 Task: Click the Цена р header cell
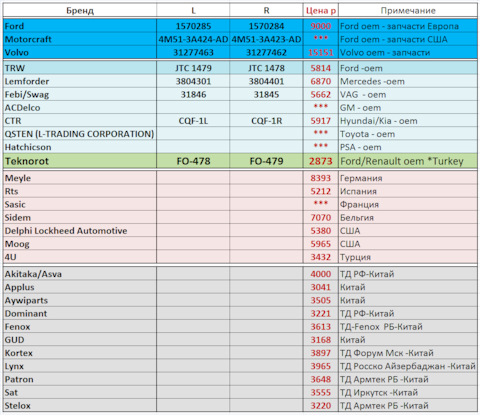[321, 10]
